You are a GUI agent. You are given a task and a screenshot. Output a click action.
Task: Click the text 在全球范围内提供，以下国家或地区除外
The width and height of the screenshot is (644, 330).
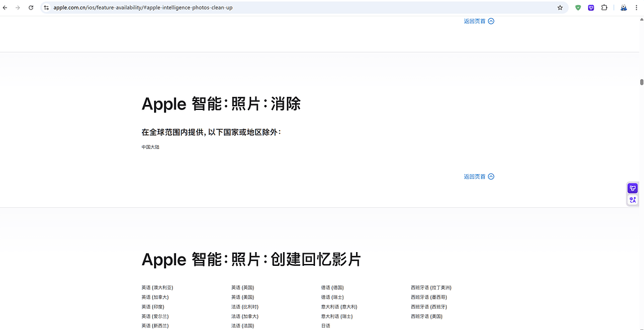(x=211, y=132)
